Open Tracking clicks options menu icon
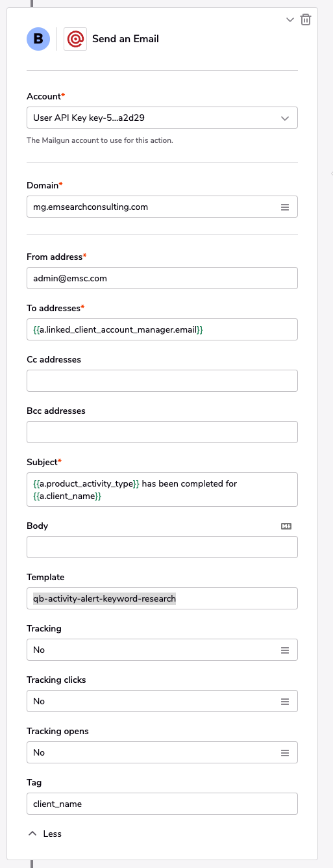The image size is (333, 868). 284,701
